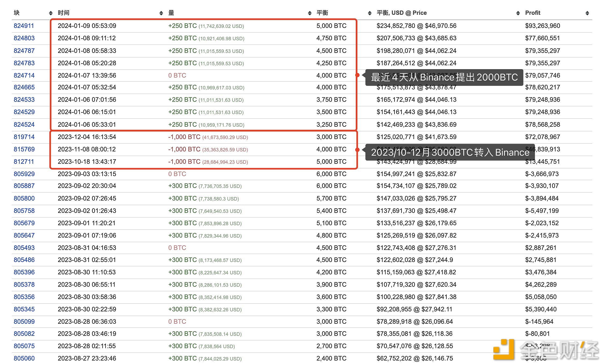Screen dimensions: 603x364
Task: Open block 824911 link
Action: tap(24, 26)
